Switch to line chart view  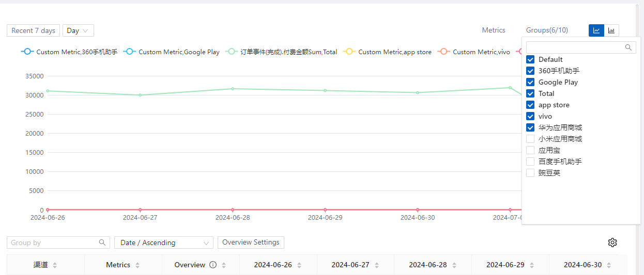(x=596, y=30)
